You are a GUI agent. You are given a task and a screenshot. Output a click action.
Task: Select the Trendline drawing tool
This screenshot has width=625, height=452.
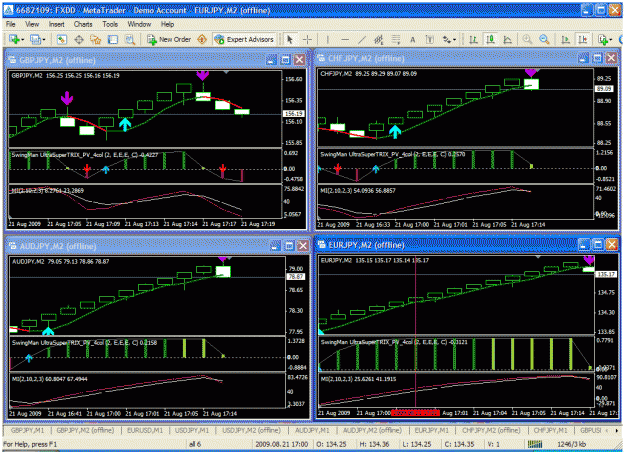point(362,39)
